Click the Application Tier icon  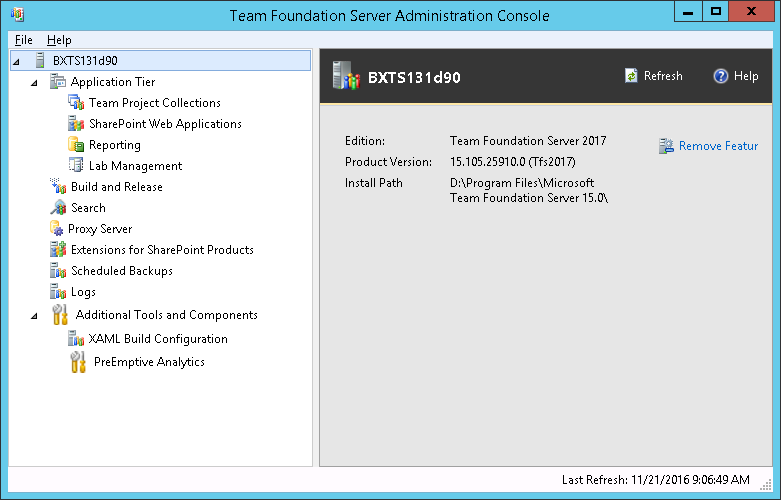tap(58, 82)
